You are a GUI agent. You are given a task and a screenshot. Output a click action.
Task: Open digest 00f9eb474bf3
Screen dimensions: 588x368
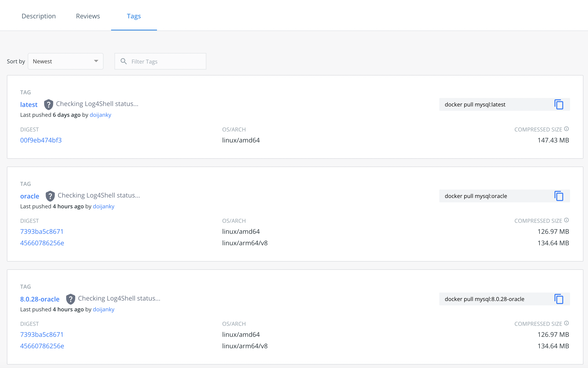(41, 140)
